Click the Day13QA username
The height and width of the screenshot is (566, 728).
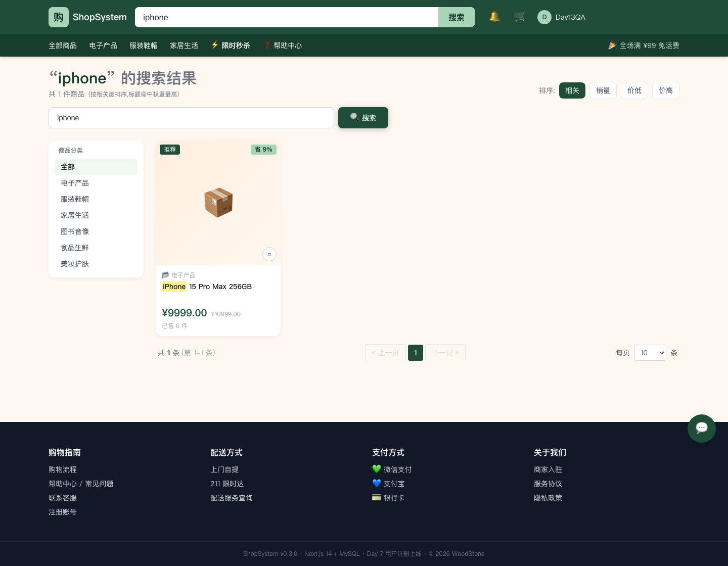(570, 17)
